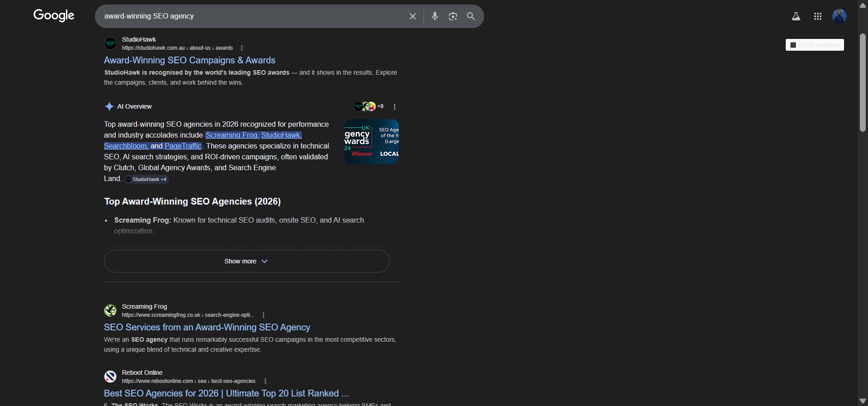Open AI Overview three-dot menu
This screenshot has height=406, width=868.
395,107
